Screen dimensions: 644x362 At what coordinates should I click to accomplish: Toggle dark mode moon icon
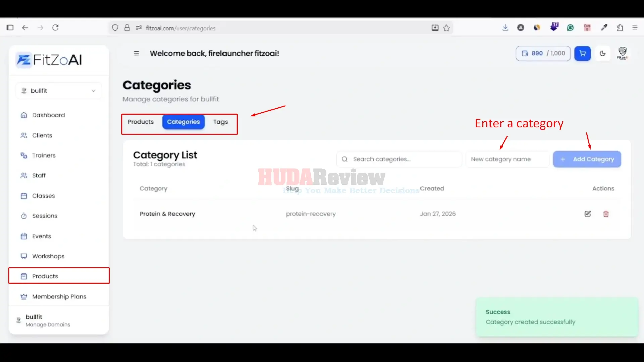603,53
